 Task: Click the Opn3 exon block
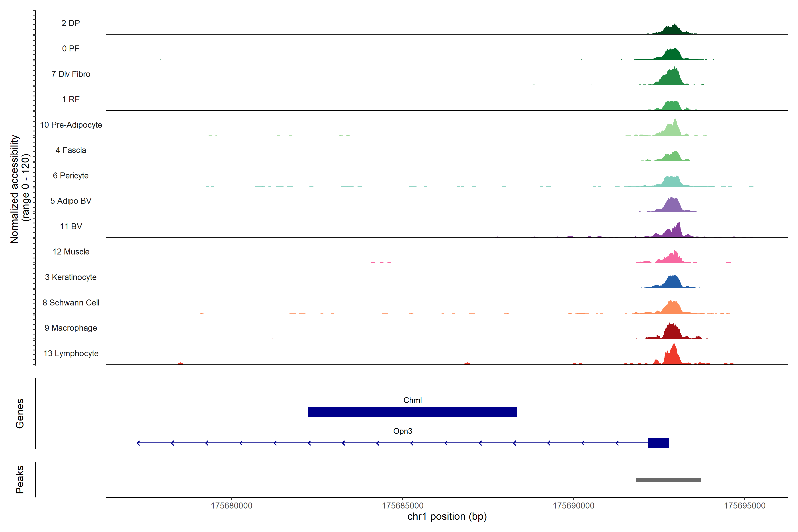click(x=658, y=443)
